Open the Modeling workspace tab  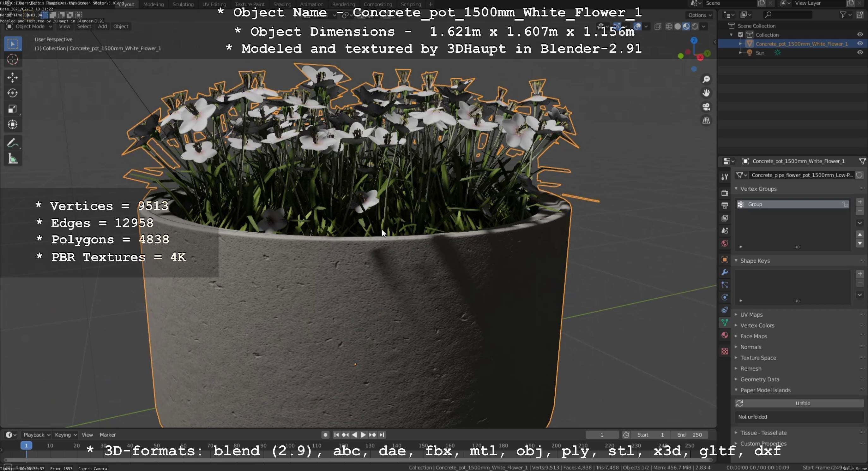153,4
